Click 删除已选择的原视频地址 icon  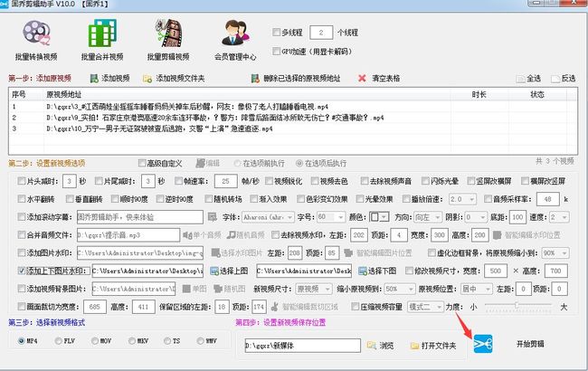255,79
